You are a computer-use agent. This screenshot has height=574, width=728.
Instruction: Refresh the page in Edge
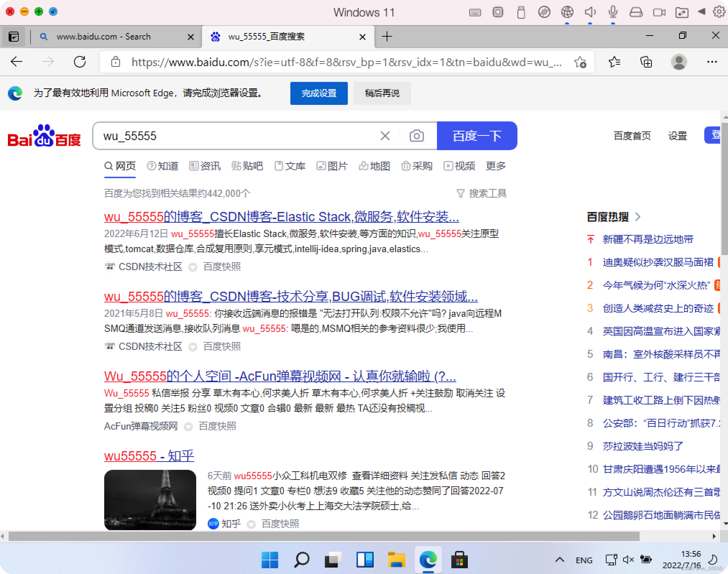coord(80,62)
